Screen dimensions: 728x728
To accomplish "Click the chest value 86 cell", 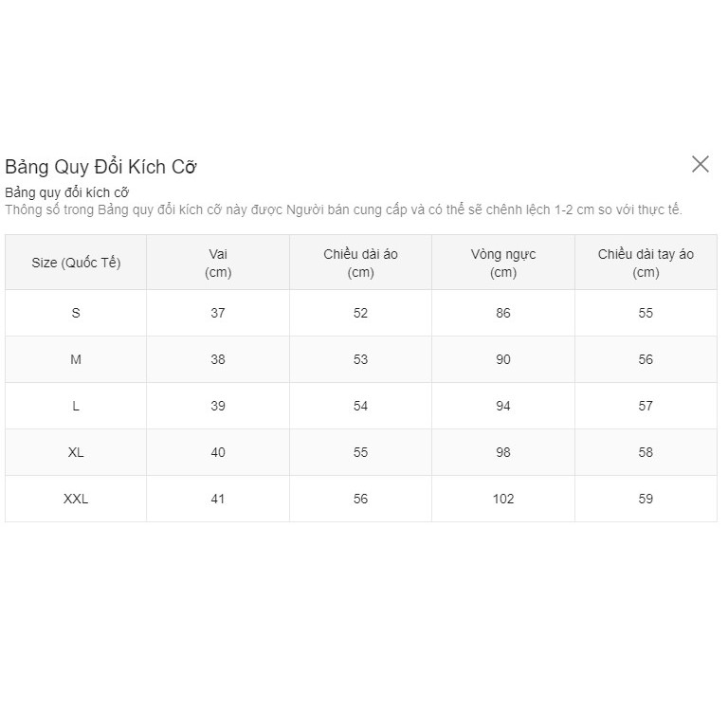I will 503,313.
